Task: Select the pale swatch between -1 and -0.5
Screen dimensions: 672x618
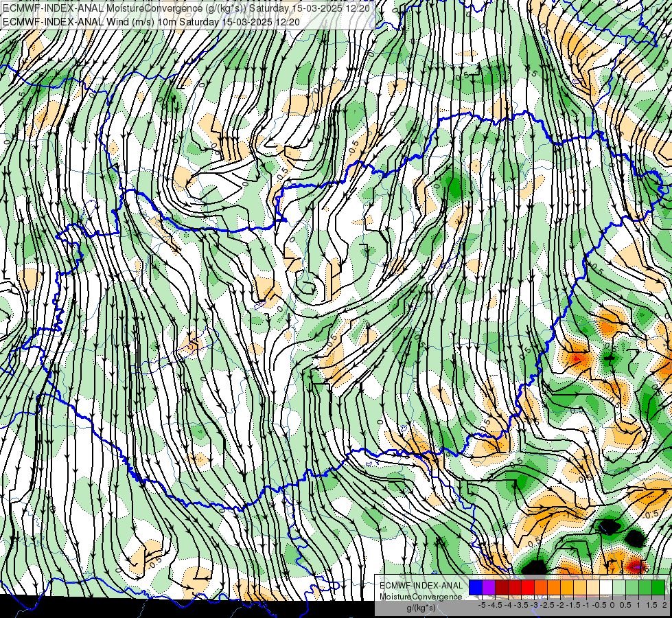Action: (592, 587)
